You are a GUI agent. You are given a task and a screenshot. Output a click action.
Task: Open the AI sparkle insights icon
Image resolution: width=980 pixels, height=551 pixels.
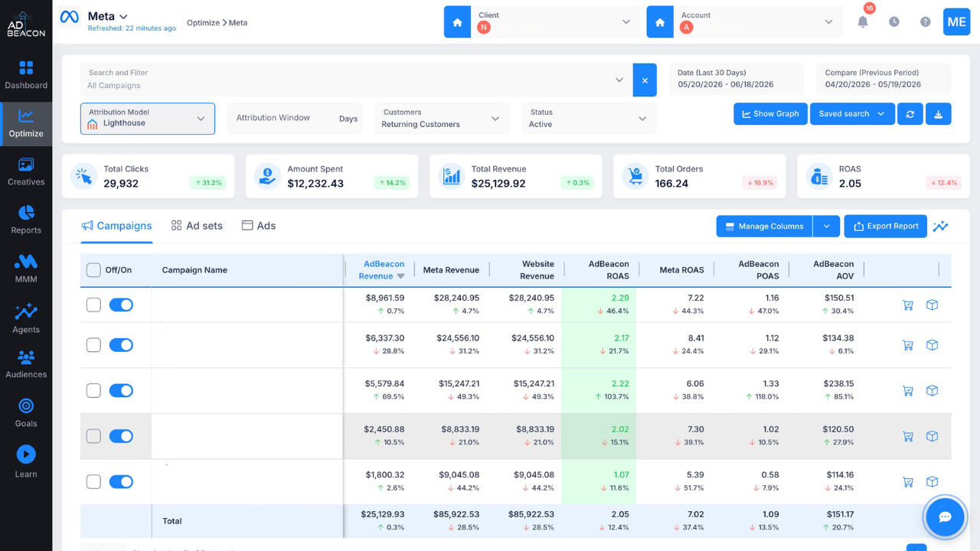[x=940, y=226]
